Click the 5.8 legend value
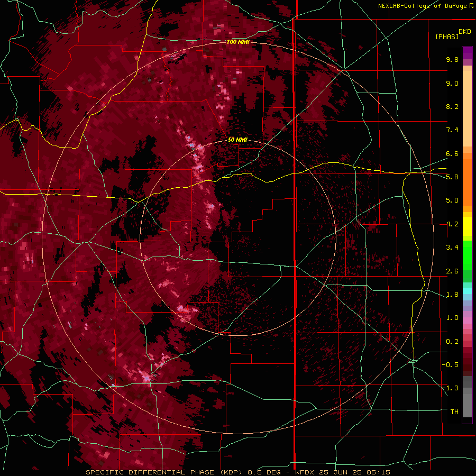This screenshot has width=476, height=476. point(452,177)
